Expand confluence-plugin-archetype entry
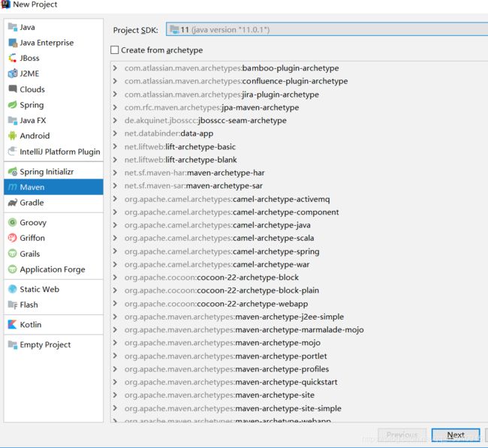Viewport: 488px width, 448px height. (115, 81)
